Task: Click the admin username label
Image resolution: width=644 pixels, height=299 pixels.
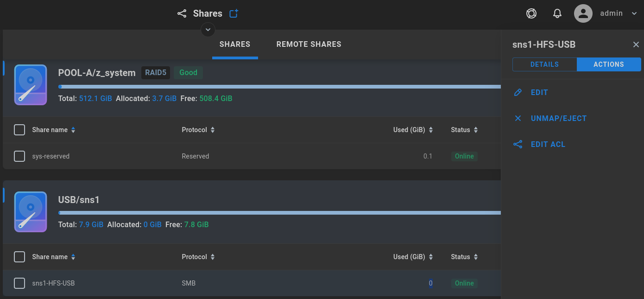Action: [611, 13]
